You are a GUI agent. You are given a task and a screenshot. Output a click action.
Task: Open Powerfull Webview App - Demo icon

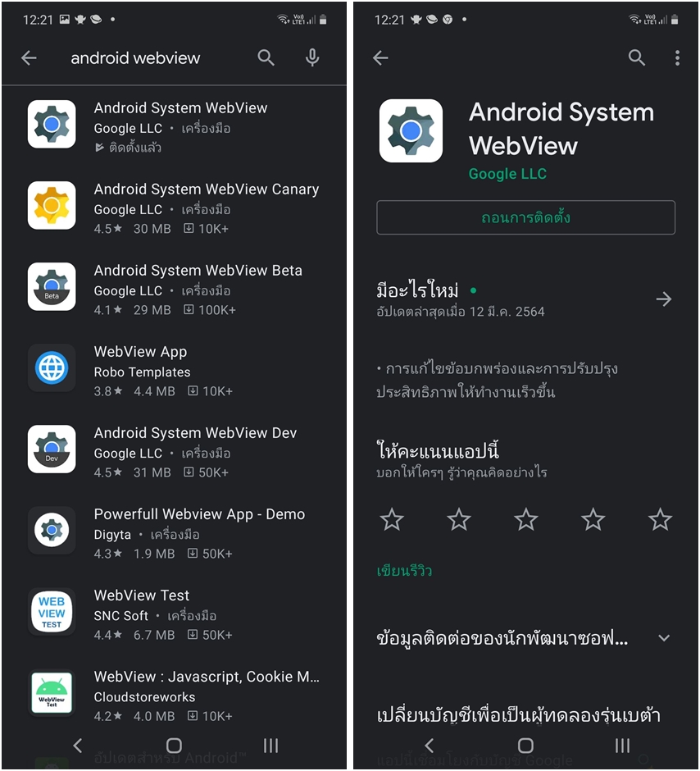coord(52,530)
